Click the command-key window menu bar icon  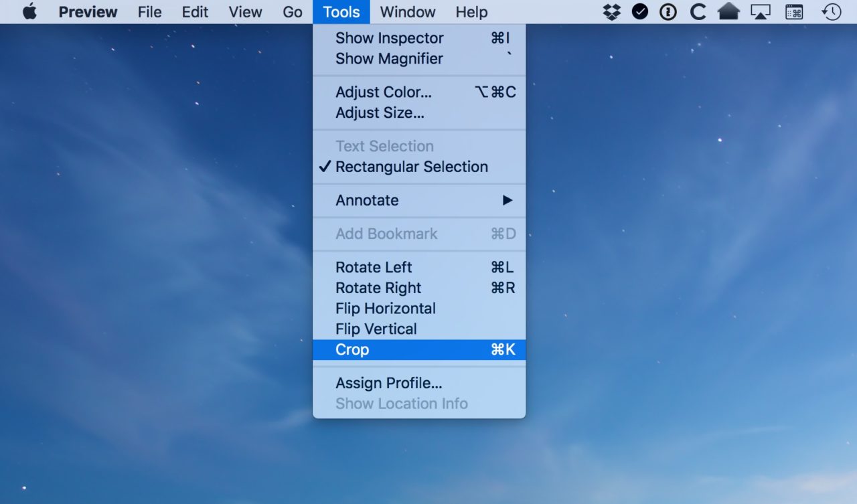coord(794,11)
